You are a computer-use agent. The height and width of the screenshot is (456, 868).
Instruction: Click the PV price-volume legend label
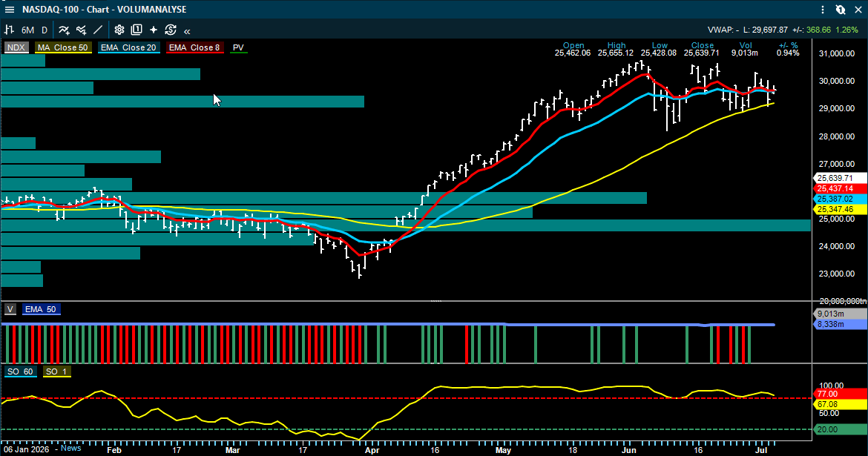[238, 47]
